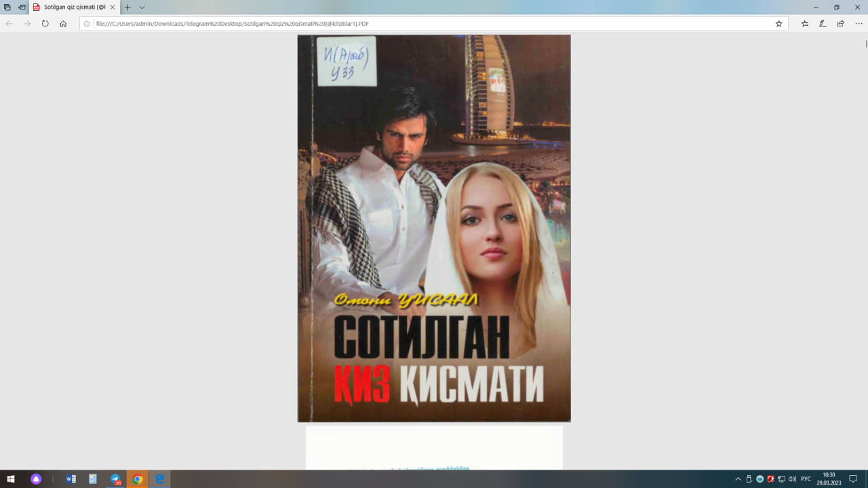Open the tabs you've set aside
Image resolution: width=868 pixels, height=488 pixels.
(x=7, y=7)
